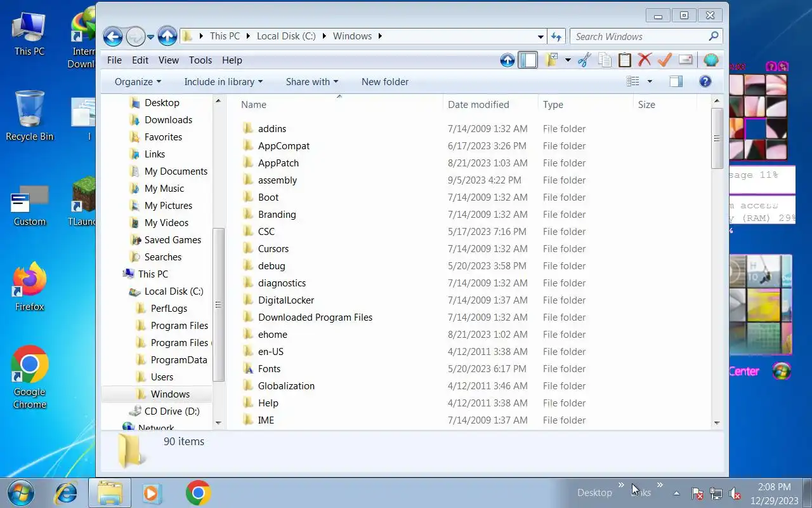Click the Up one level arrow beside address bar
The width and height of the screenshot is (812, 508).
tap(167, 36)
